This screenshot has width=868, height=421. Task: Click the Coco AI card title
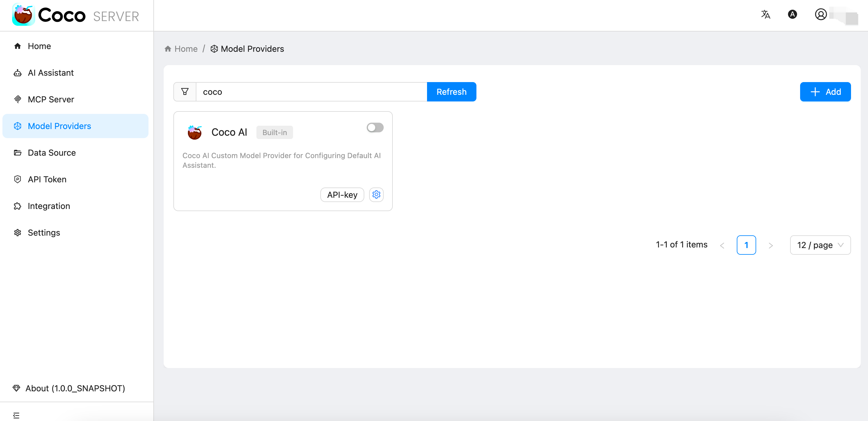229,132
